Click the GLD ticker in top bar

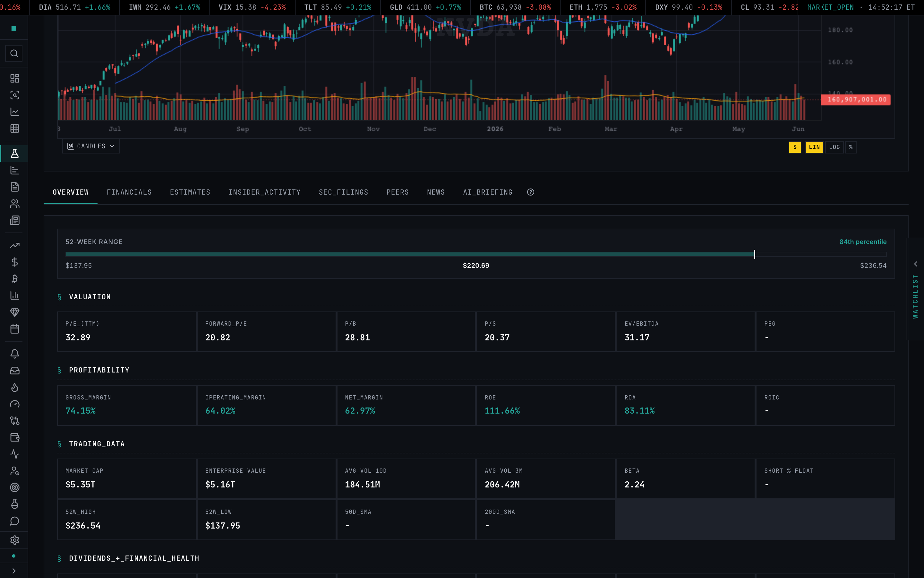pyautogui.click(x=426, y=7)
